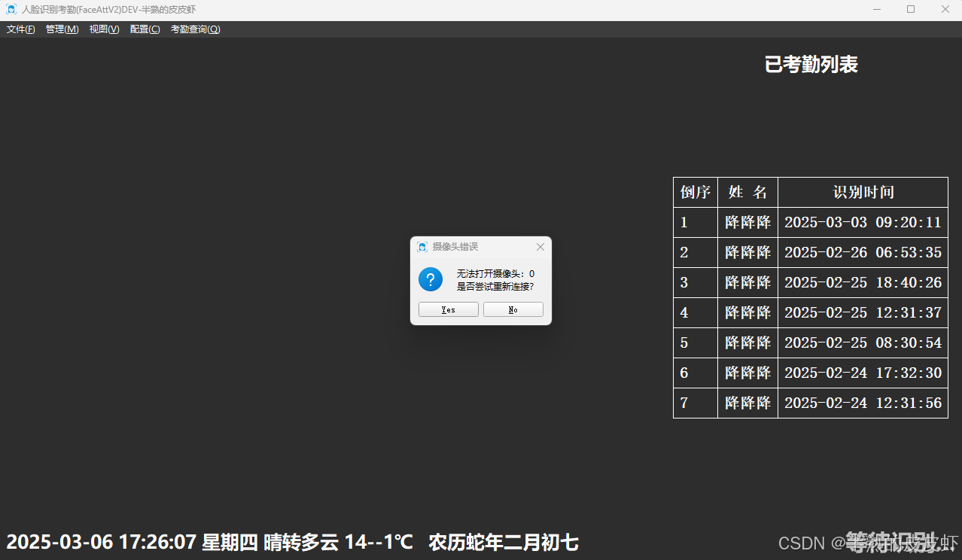Screen dimensions: 962x560
Task: Click the date-time 2025-03-06 17:26:07
Action: pos(102,542)
